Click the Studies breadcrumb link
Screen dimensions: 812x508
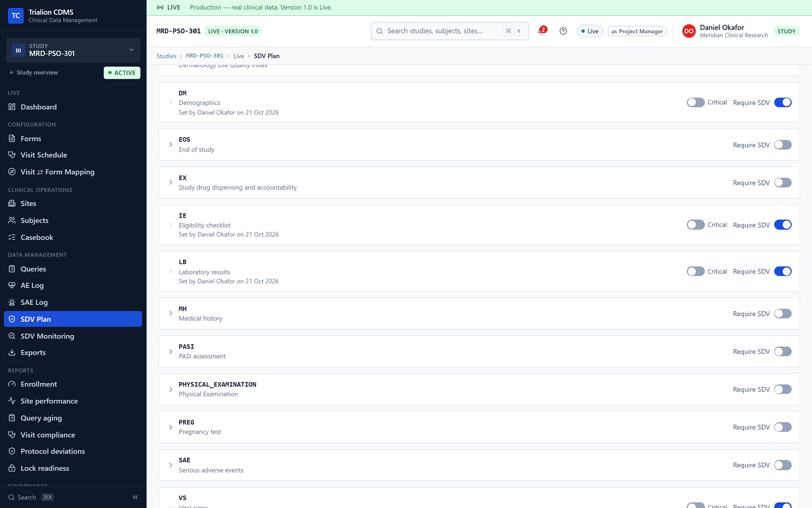coord(166,56)
